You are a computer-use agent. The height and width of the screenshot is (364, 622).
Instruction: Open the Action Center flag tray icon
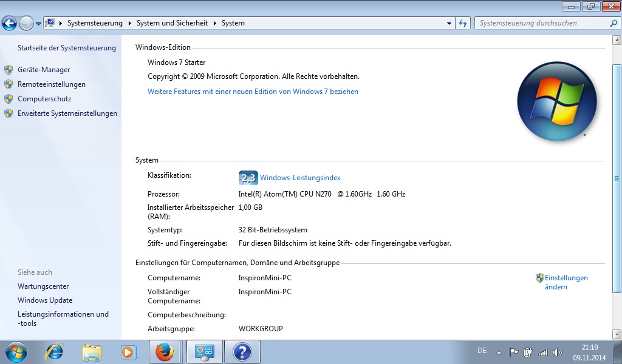tap(513, 352)
